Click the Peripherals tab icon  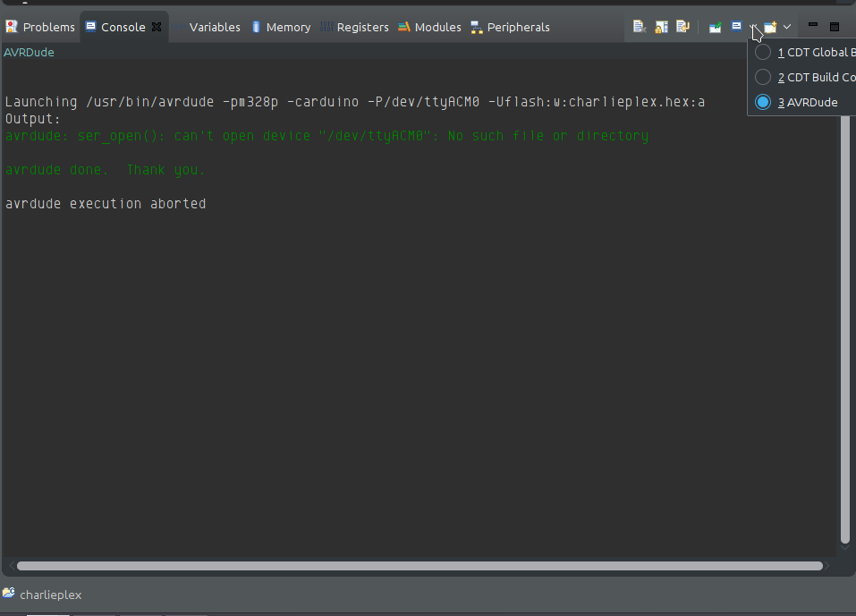pyautogui.click(x=477, y=28)
